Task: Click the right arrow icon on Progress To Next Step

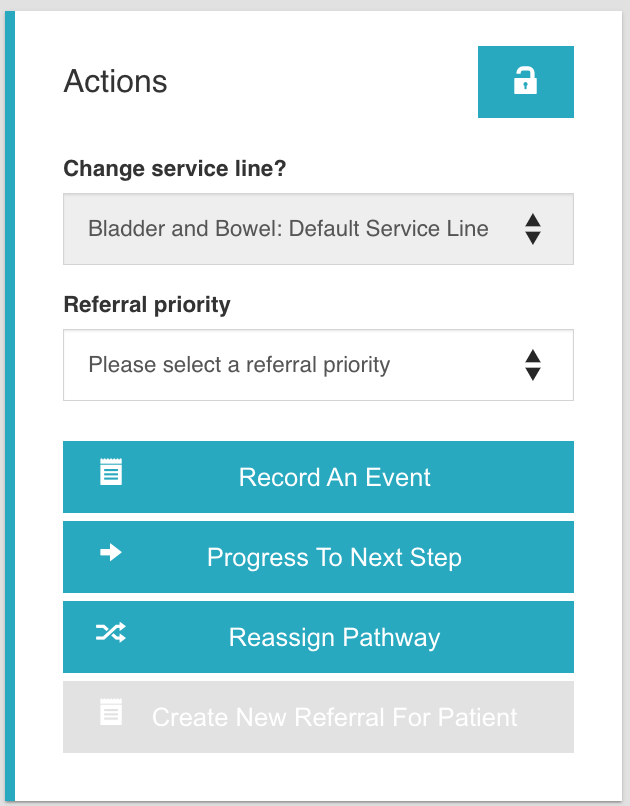Action: (x=111, y=552)
